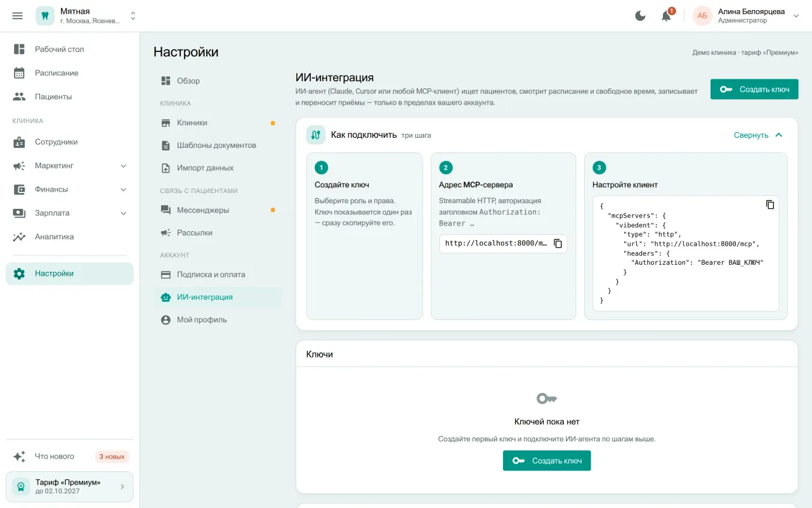Click the Обзор grid icon in settings
The image size is (812, 508).
[x=166, y=81]
